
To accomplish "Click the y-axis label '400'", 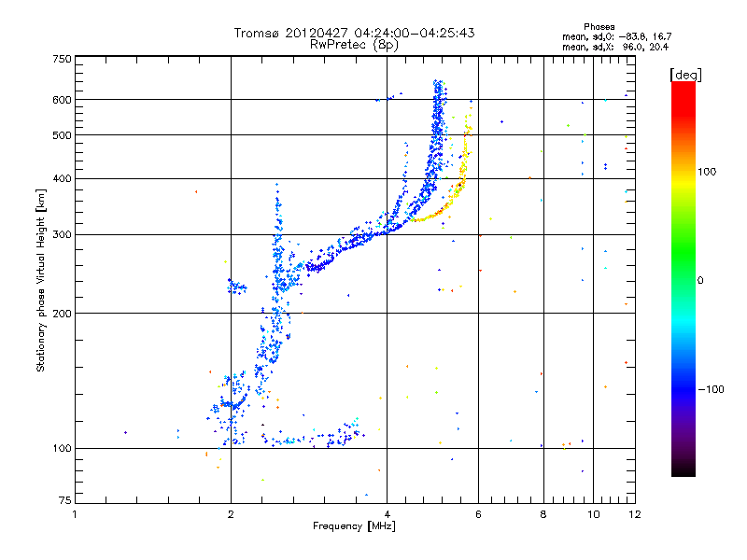I will [x=62, y=179].
